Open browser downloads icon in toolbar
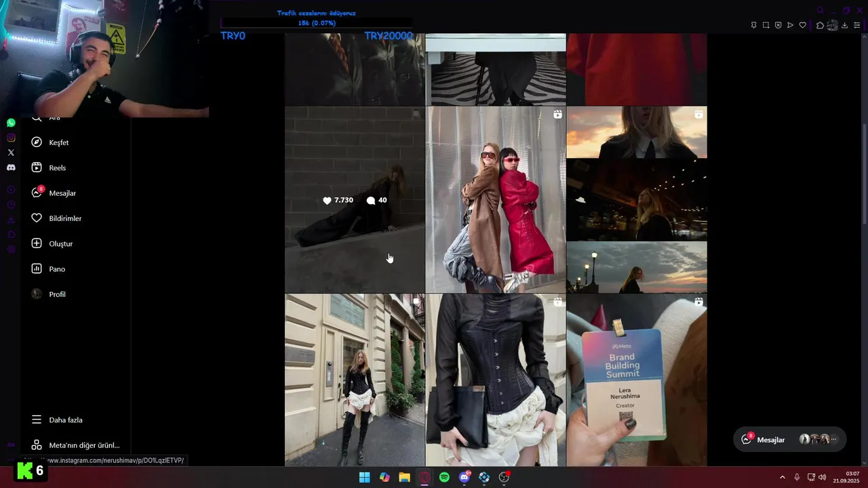The height and width of the screenshot is (488, 868). tap(844, 25)
